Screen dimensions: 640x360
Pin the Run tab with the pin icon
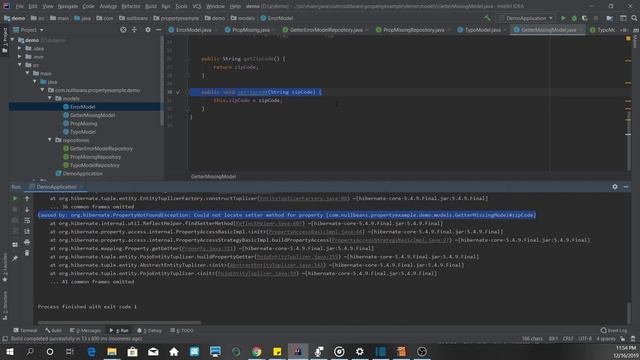(x=15, y=258)
